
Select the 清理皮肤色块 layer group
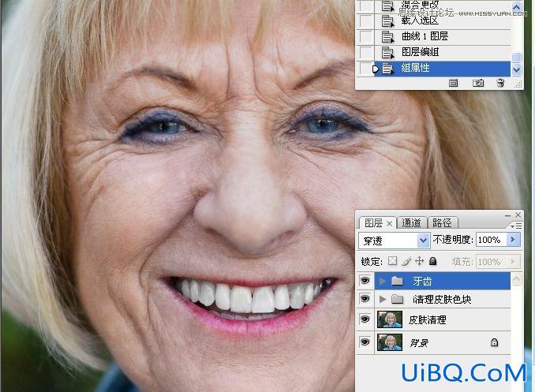click(443, 299)
